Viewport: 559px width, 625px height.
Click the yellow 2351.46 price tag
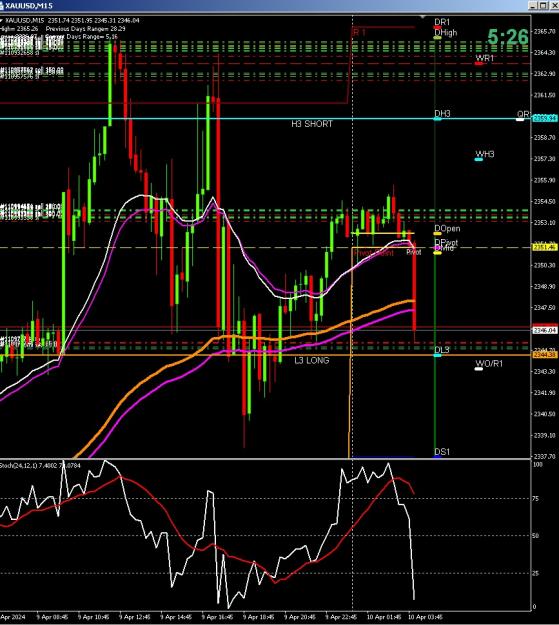coord(545,248)
